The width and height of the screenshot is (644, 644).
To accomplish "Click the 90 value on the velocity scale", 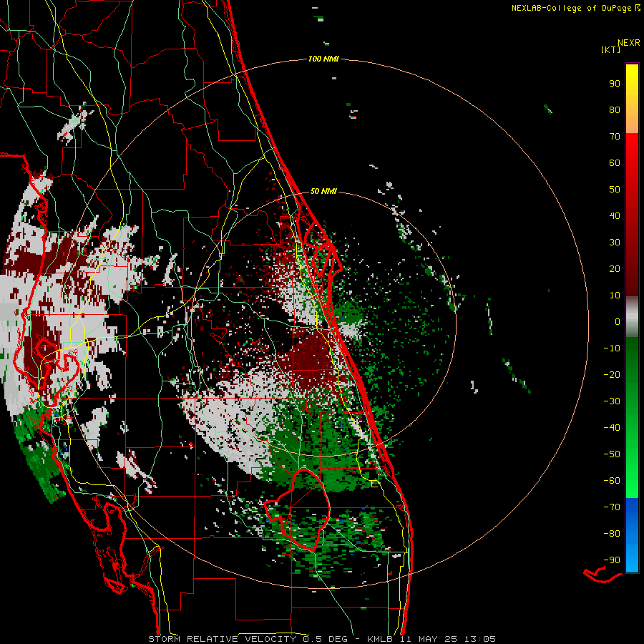I will click(x=615, y=84).
